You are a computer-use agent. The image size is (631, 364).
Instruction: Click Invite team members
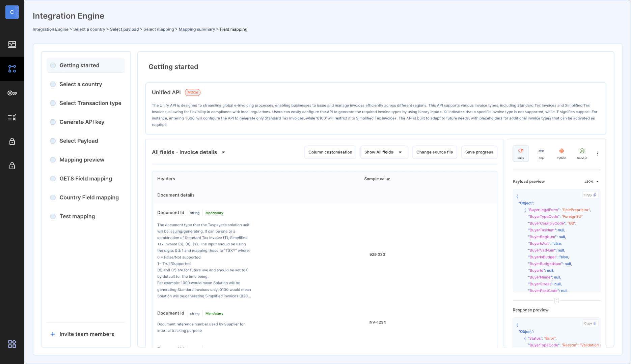point(86,334)
